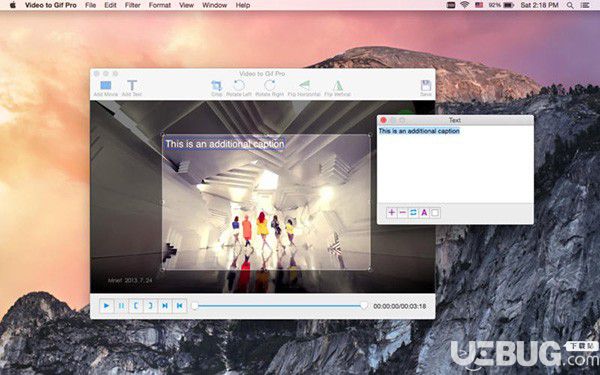
Task: Click the bottom-right crop handle on the video
Action: [370, 269]
